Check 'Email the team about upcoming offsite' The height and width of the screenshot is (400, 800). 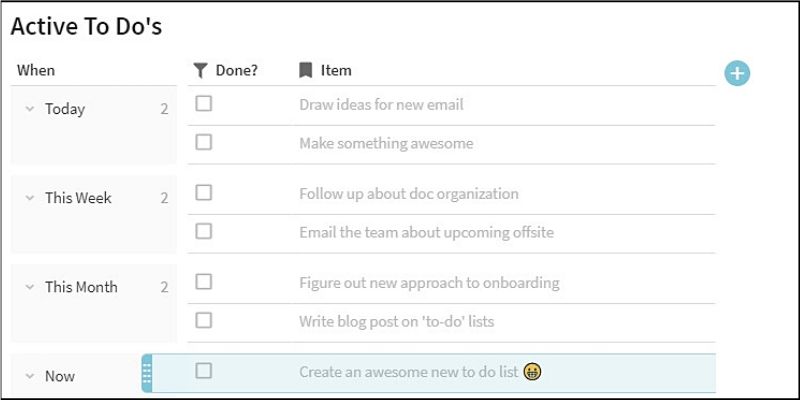(x=204, y=231)
